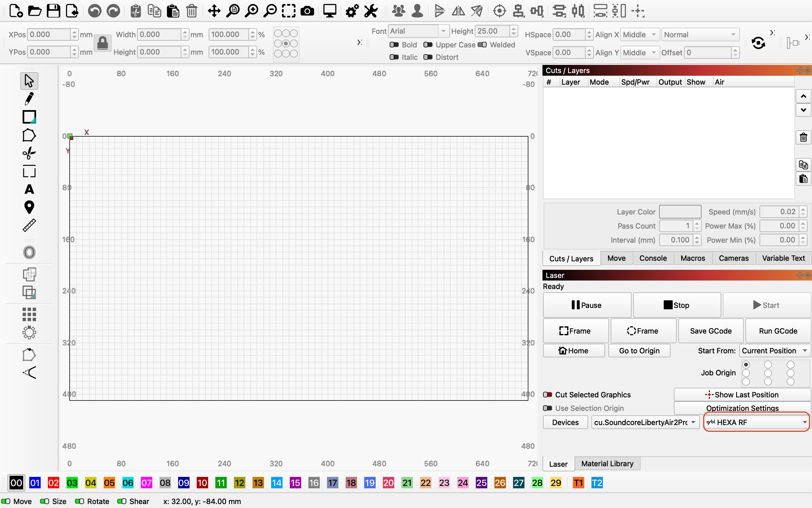Select top-left Job Origin radio button
The image size is (812, 508).
point(746,365)
